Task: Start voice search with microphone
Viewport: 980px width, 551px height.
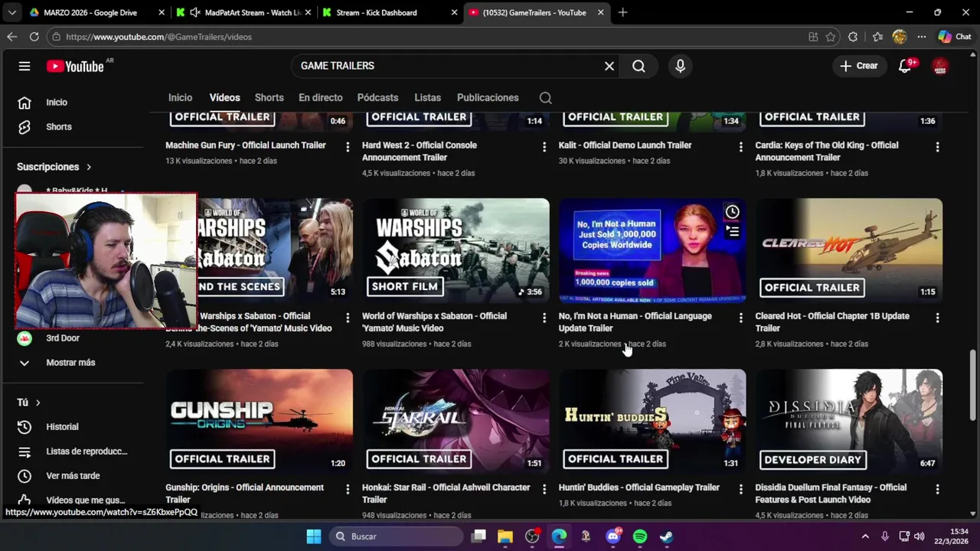Action: [680, 67]
